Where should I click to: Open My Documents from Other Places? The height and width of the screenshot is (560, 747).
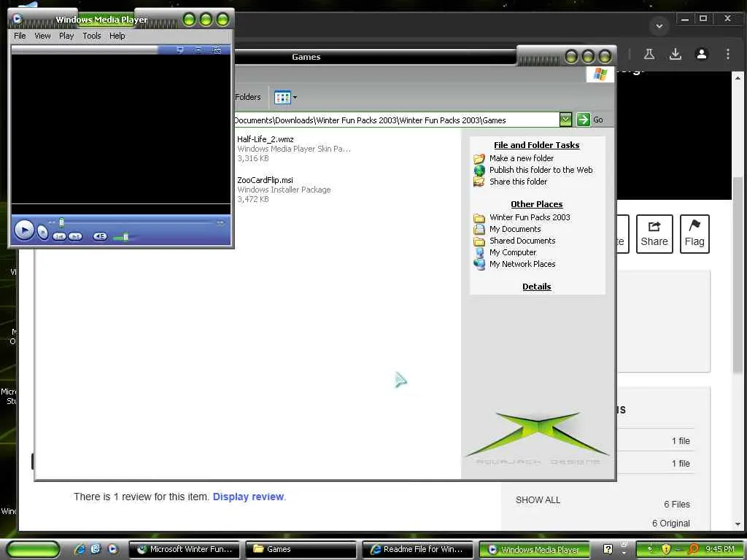point(515,229)
